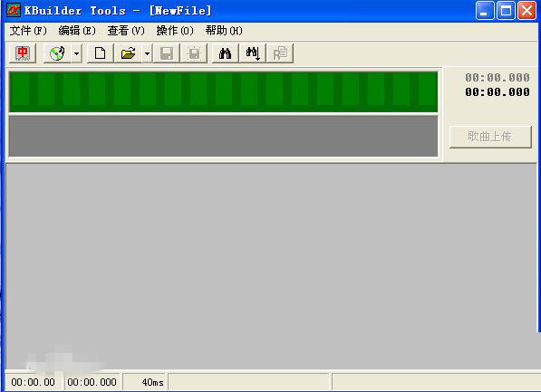This screenshot has height=392, width=541.
Task: Expand the dropdown arrow beside the CD icon
Action: coord(77,53)
